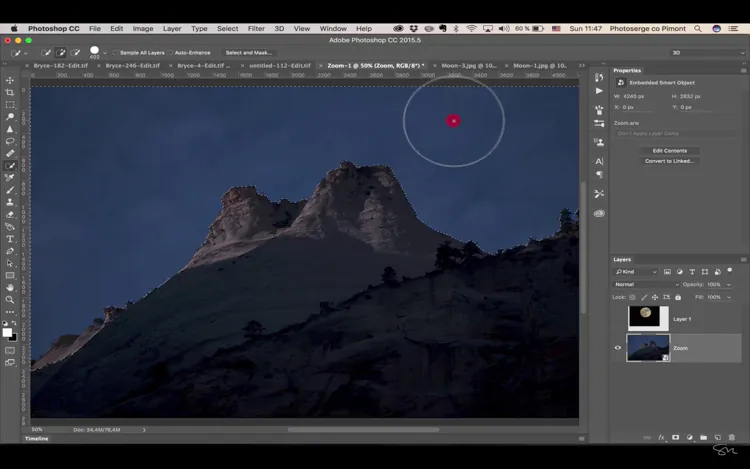
Task: Add a layer mask
Action: [675, 437]
